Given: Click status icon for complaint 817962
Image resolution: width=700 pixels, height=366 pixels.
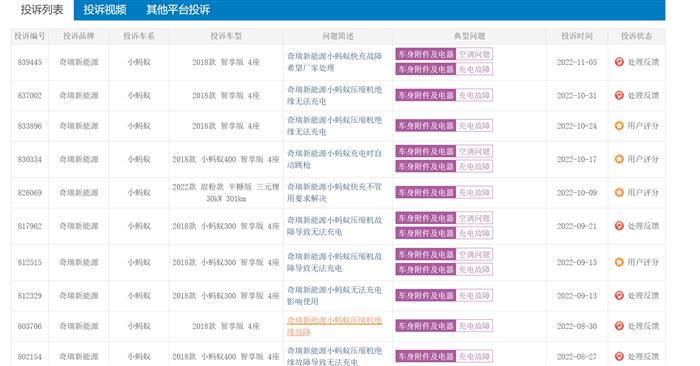Looking at the screenshot, I should pos(619,226).
